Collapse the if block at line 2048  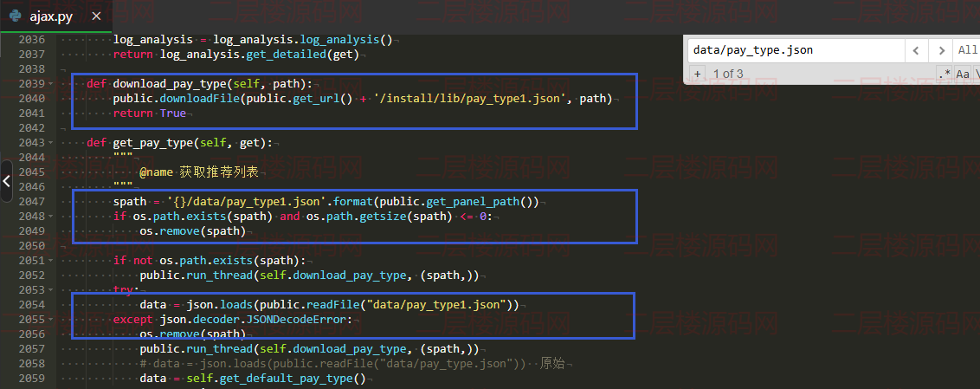tap(50, 217)
